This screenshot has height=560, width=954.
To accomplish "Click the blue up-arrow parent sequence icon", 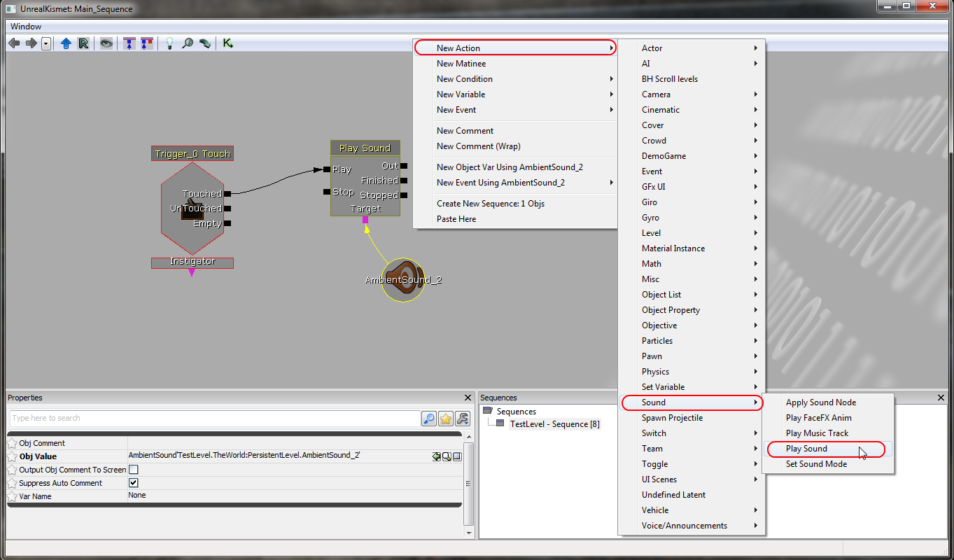I will pos(66,43).
